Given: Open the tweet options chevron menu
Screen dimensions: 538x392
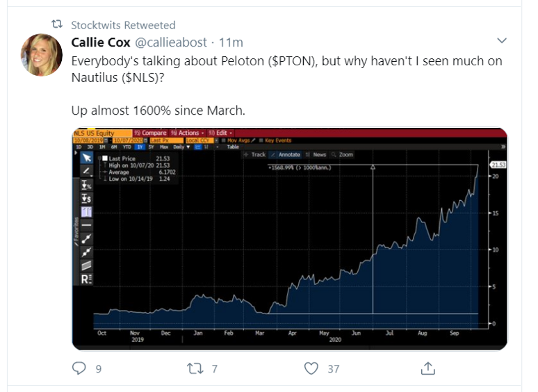Looking at the screenshot, I should (503, 40).
